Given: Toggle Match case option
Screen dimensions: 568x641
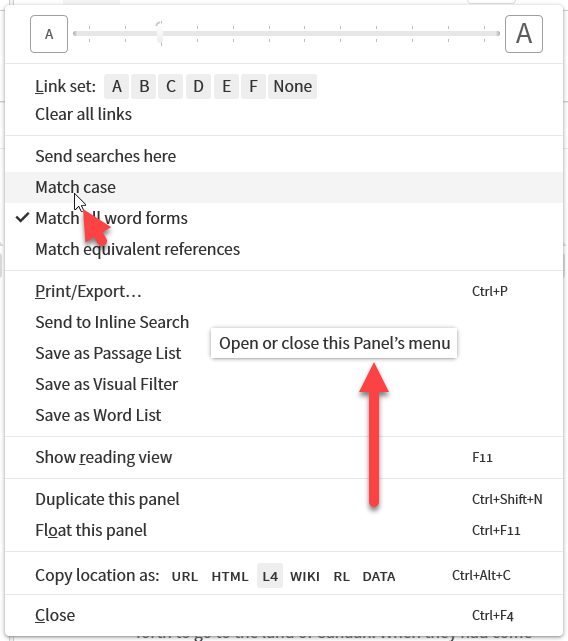Looking at the screenshot, I should tap(284, 187).
